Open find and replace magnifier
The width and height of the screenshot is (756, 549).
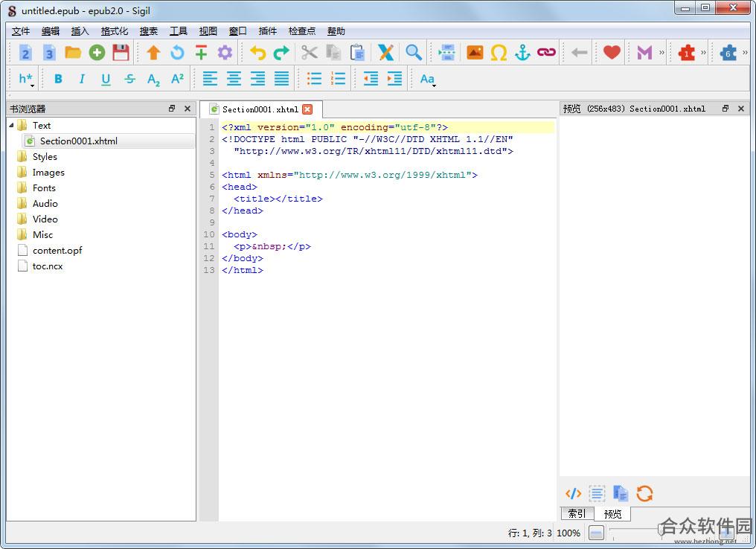[414, 52]
